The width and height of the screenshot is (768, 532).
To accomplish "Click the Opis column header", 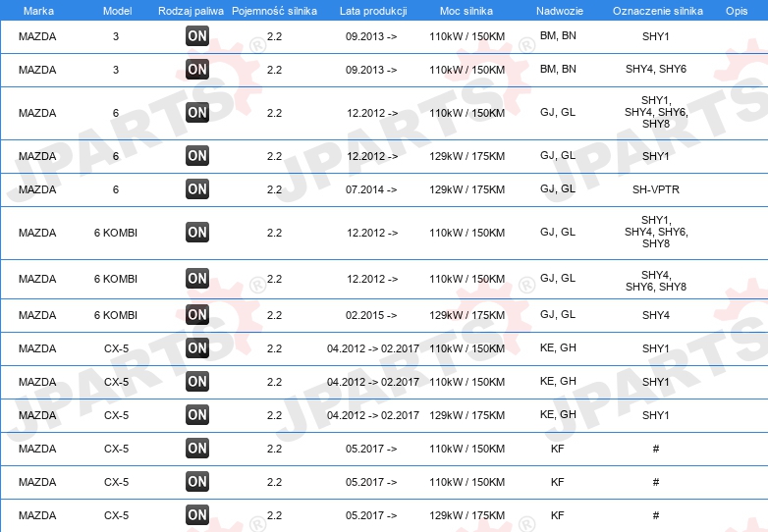I will tap(737, 11).
